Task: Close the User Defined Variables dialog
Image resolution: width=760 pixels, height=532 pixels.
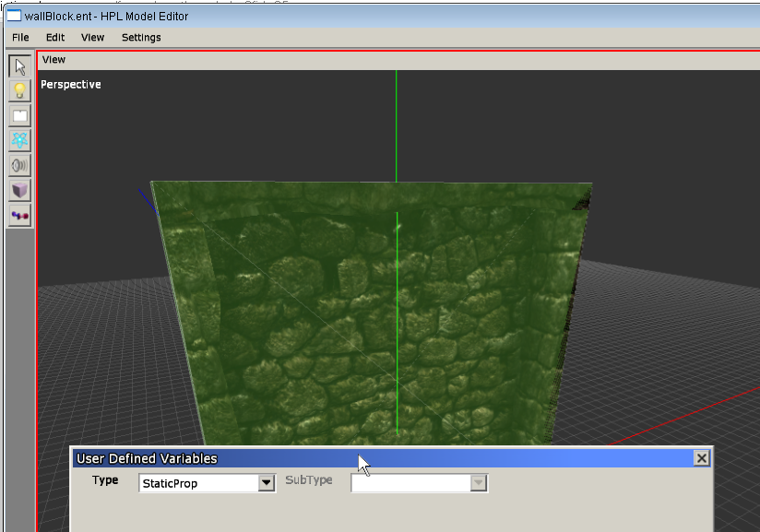Action: 701,458
